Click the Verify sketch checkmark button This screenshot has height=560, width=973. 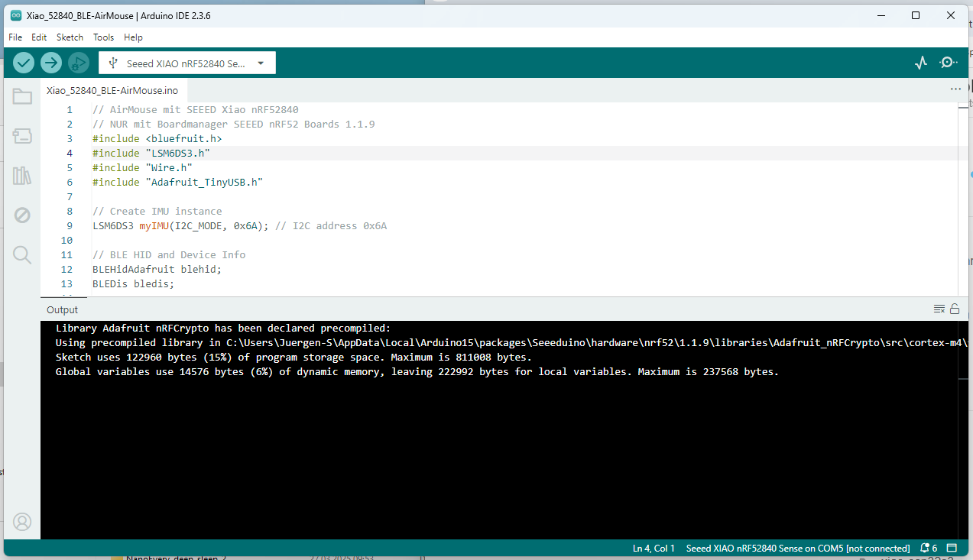pyautogui.click(x=24, y=63)
